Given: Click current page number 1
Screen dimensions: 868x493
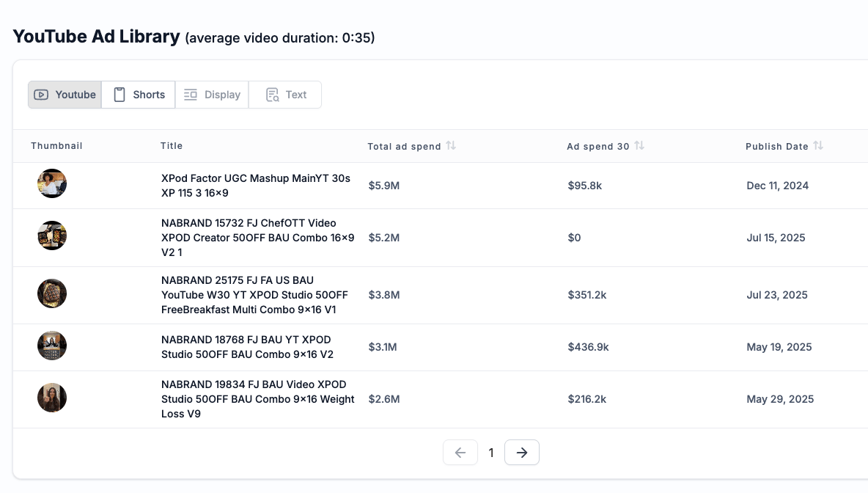Looking at the screenshot, I should [491, 453].
